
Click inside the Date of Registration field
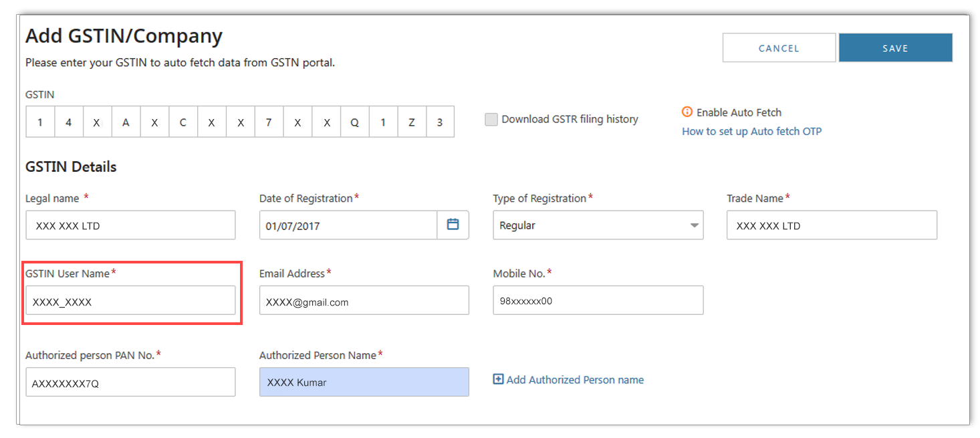348,225
